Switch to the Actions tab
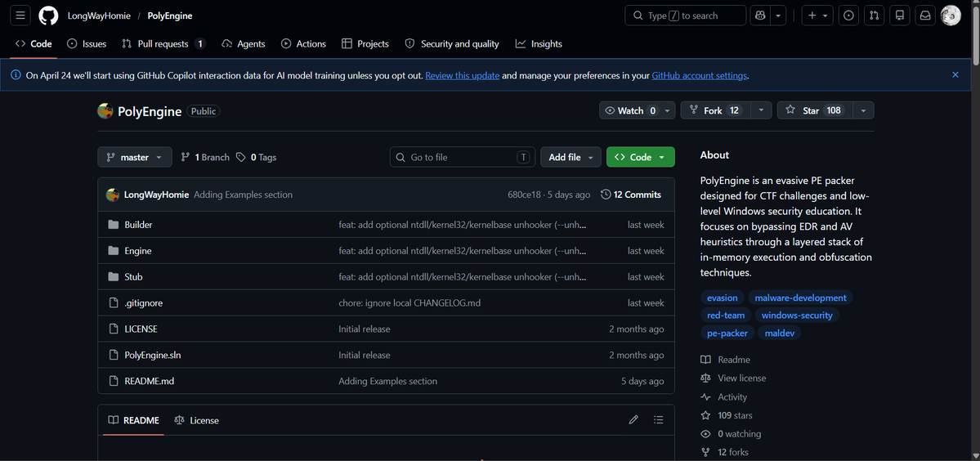This screenshot has width=980, height=461. click(x=304, y=43)
